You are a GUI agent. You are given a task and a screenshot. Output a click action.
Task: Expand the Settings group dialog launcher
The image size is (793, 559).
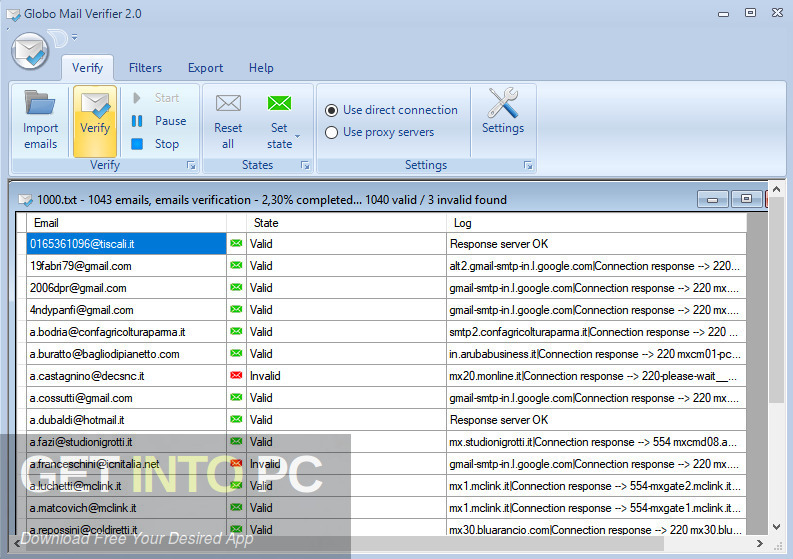[x=528, y=165]
